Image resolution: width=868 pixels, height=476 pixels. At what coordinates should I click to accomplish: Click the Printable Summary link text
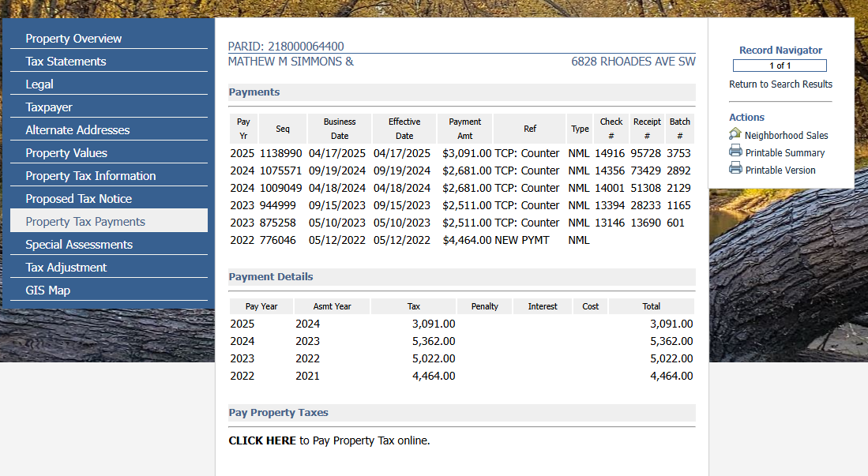pyautogui.click(x=784, y=153)
